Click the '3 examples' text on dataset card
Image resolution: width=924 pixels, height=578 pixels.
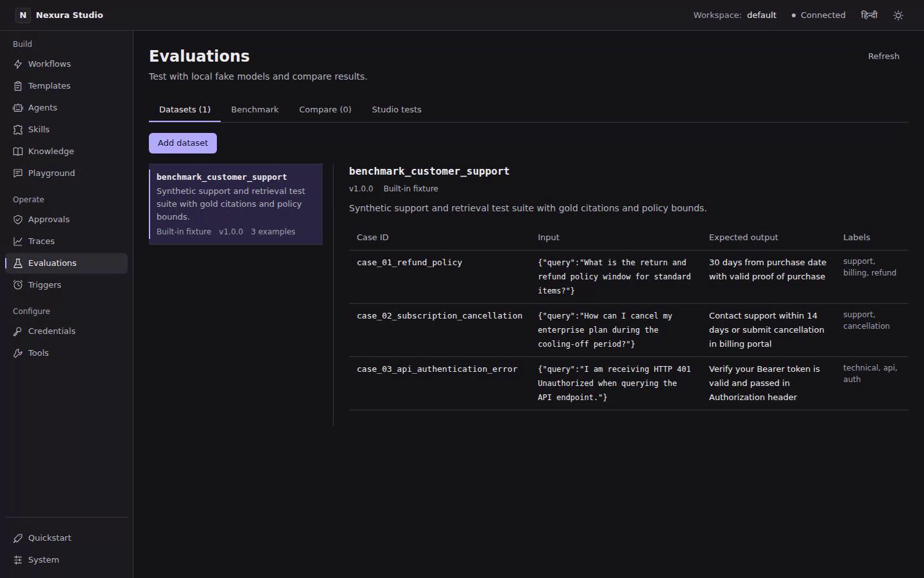[273, 232]
